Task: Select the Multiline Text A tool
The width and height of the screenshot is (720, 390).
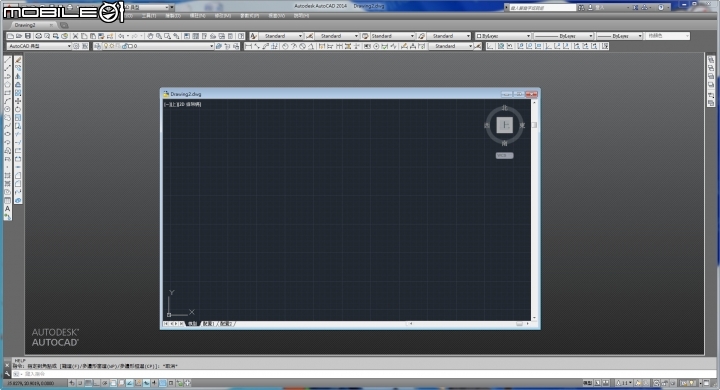Action: pyautogui.click(x=7, y=209)
